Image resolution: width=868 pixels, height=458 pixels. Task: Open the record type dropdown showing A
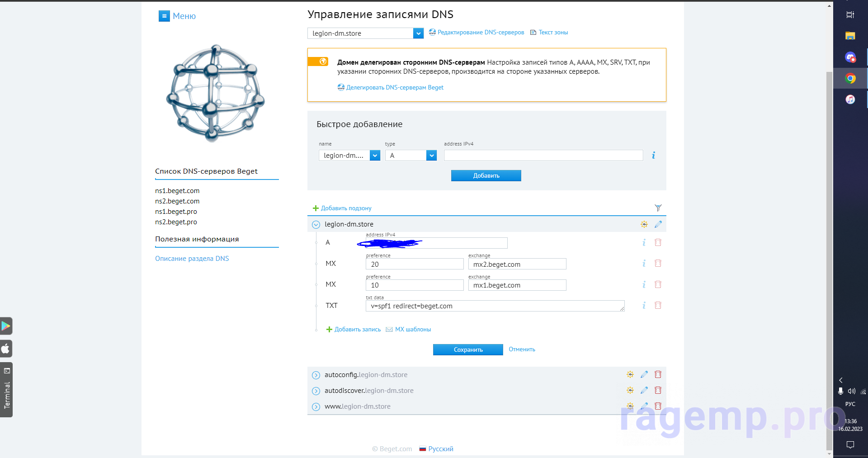coord(431,156)
